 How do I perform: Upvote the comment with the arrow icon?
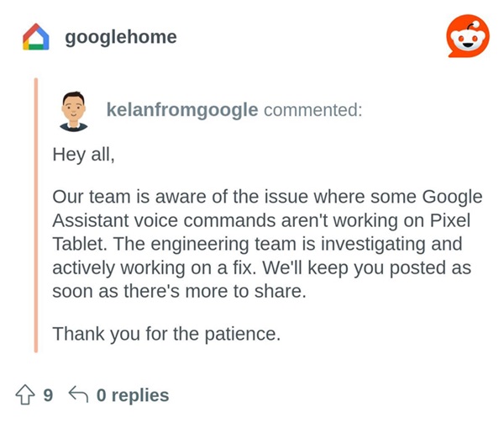[25, 394]
